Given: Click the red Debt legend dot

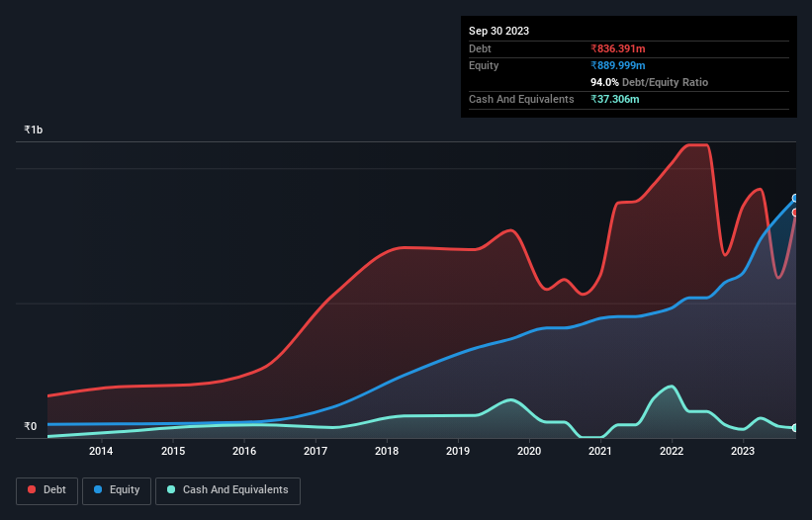Looking at the screenshot, I should click(32, 489).
